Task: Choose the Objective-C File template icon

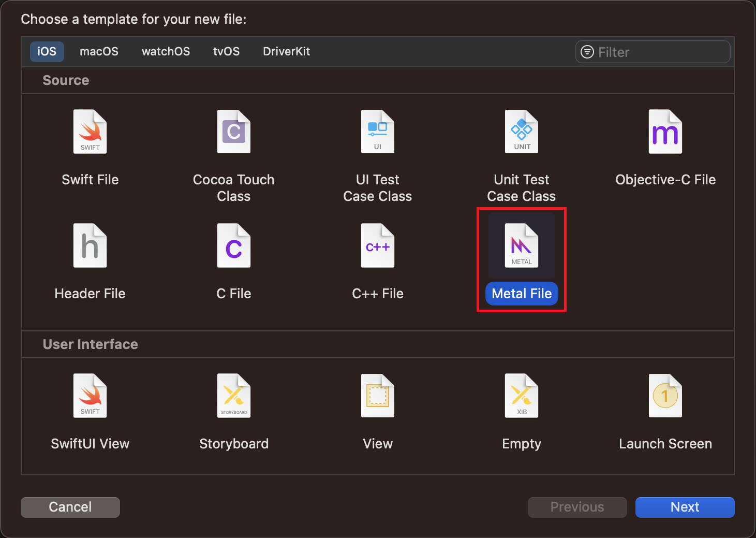Action: pyautogui.click(x=665, y=132)
